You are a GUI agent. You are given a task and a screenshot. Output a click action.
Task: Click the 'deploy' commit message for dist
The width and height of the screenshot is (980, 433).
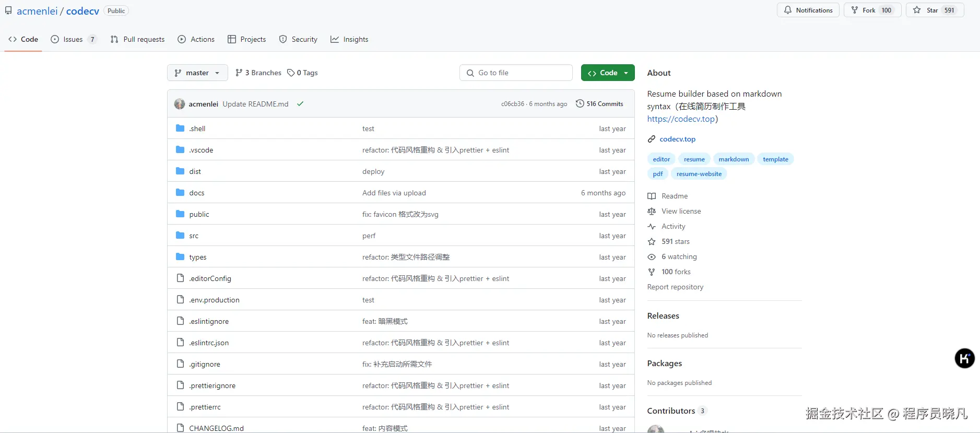tap(373, 171)
